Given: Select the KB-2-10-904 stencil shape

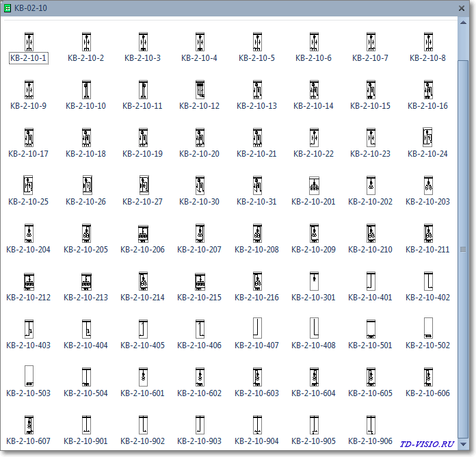Looking at the screenshot, I should coord(257,425).
